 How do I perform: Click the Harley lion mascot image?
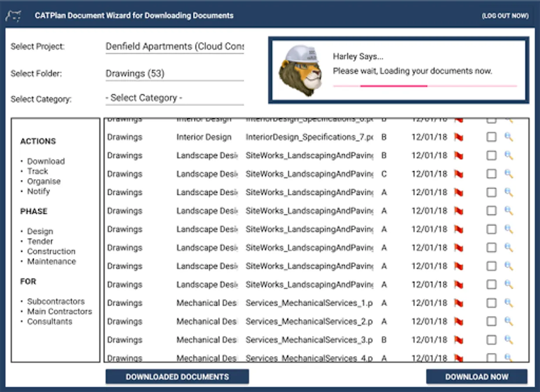[301, 70]
